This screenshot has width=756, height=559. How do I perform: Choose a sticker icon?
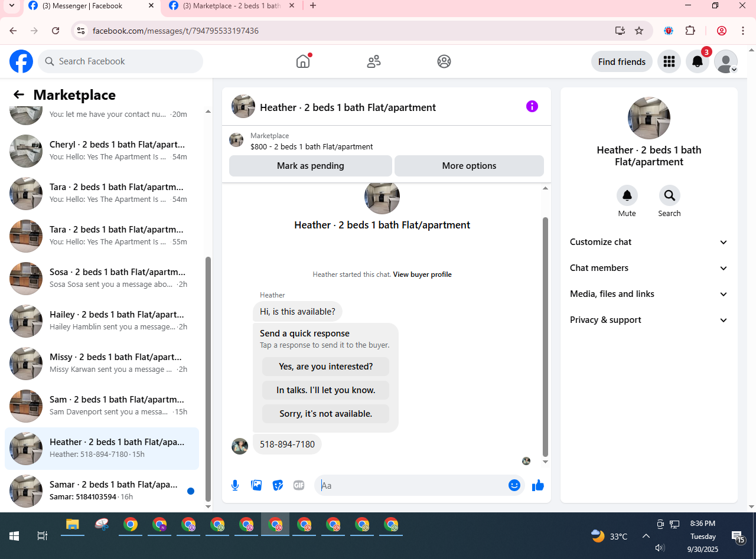click(x=278, y=485)
